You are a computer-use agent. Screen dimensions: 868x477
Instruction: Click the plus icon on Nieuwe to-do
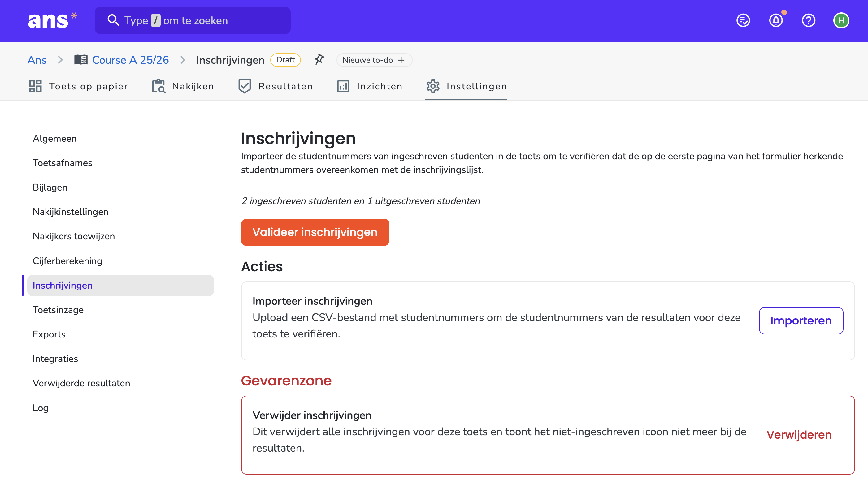pos(401,60)
